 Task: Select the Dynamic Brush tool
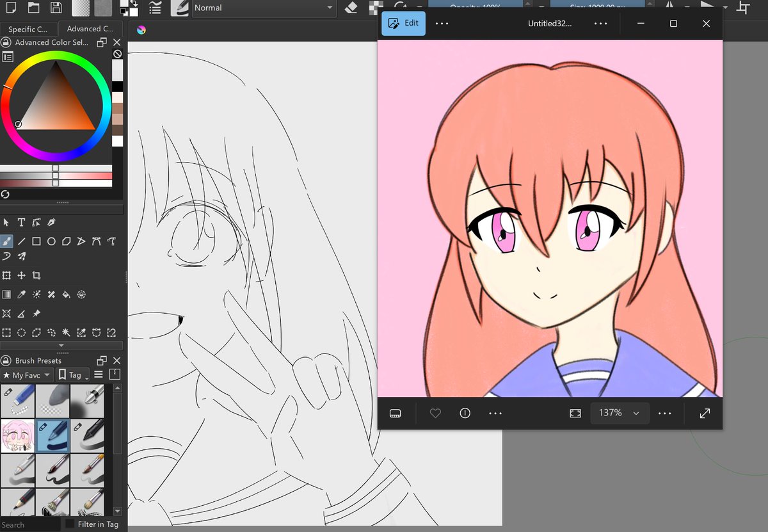point(6,256)
